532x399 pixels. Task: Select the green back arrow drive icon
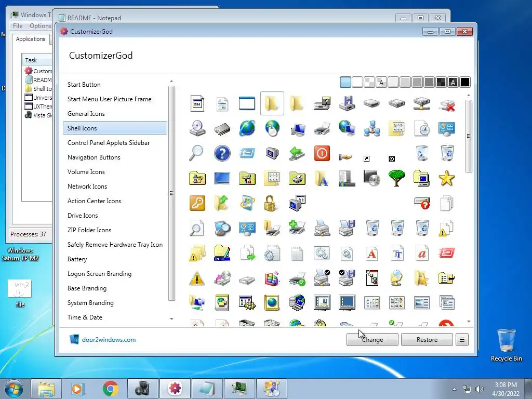pyautogui.click(x=297, y=153)
